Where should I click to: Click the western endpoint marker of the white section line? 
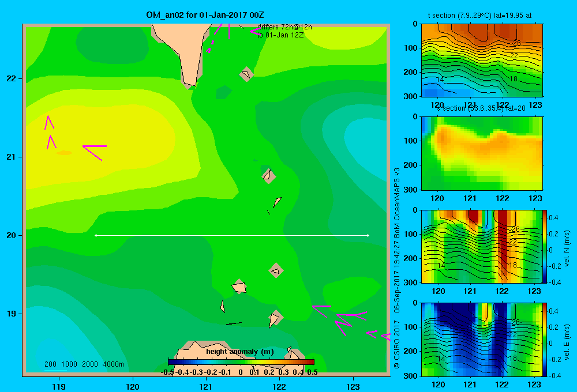[x=96, y=235]
